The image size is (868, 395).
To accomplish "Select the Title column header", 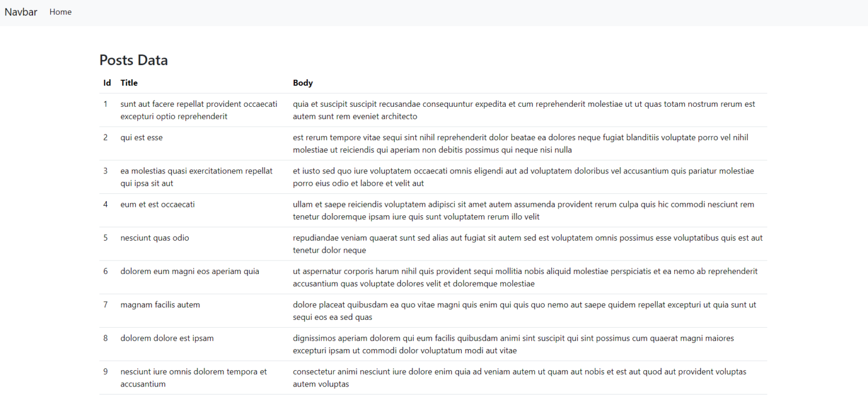I will pos(129,83).
